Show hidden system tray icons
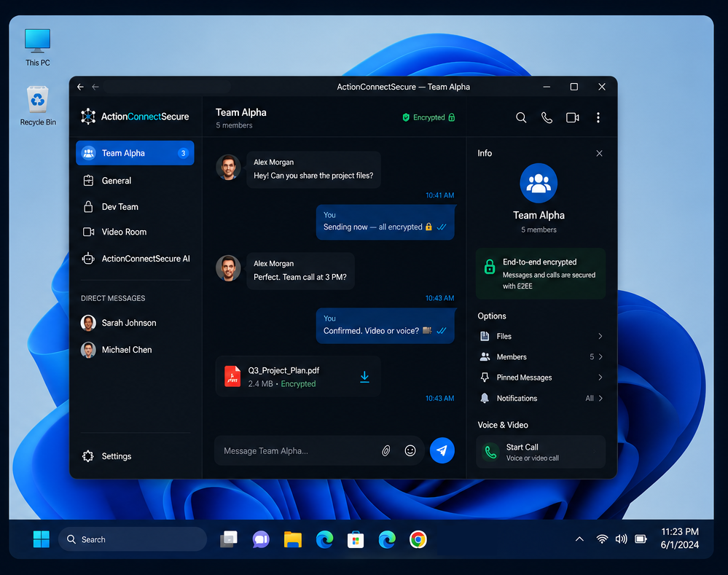This screenshot has width=728, height=575. [x=579, y=539]
